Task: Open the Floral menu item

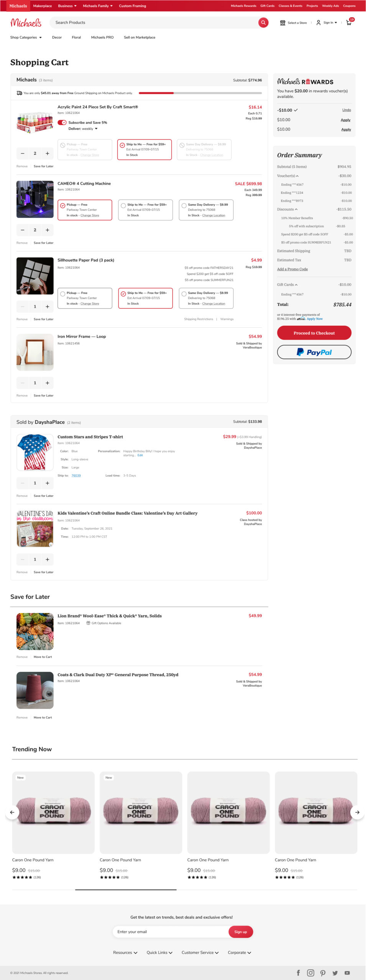Action: [76, 38]
